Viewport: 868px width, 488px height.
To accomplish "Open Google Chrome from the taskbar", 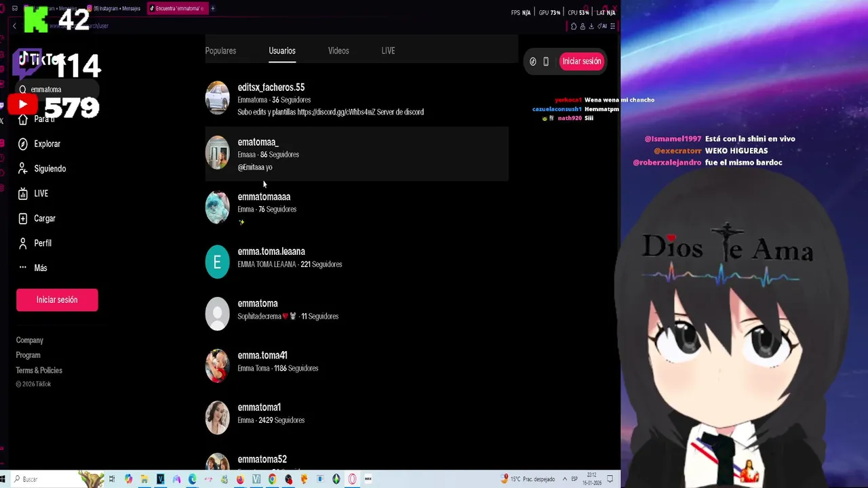I will [x=272, y=479].
